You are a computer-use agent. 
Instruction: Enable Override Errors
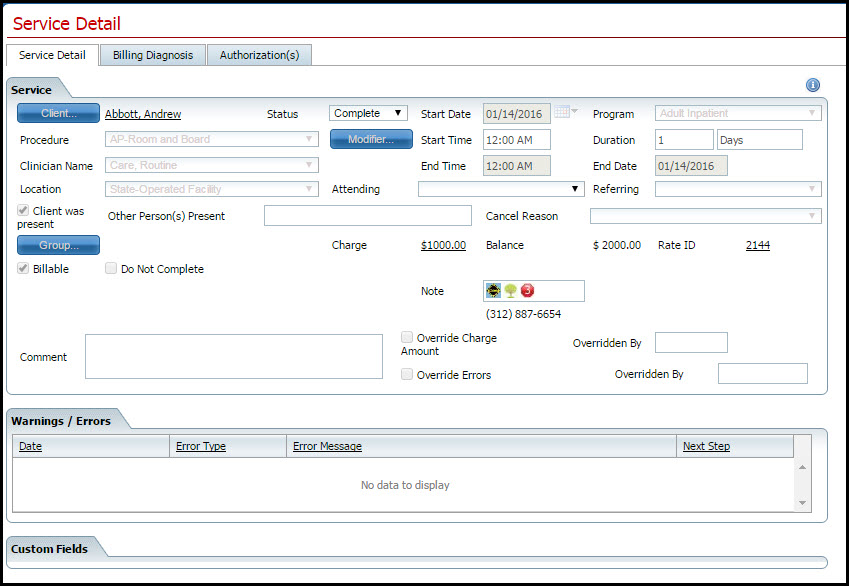(406, 375)
